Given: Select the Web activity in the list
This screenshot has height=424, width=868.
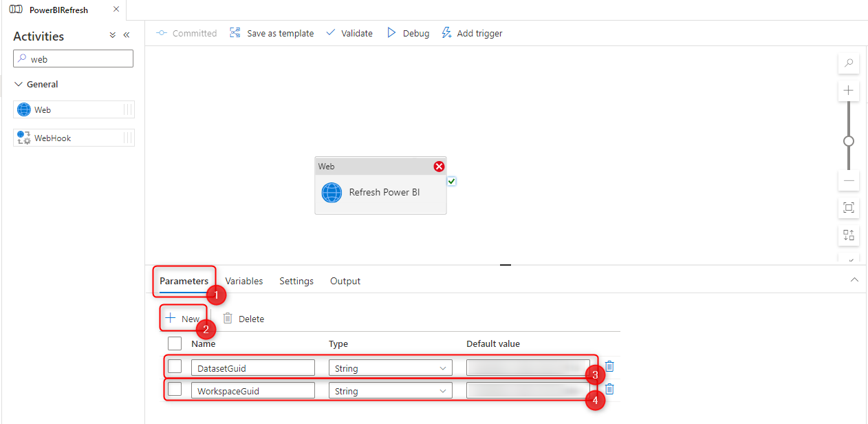Looking at the screenshot, I should click(74, 109).
